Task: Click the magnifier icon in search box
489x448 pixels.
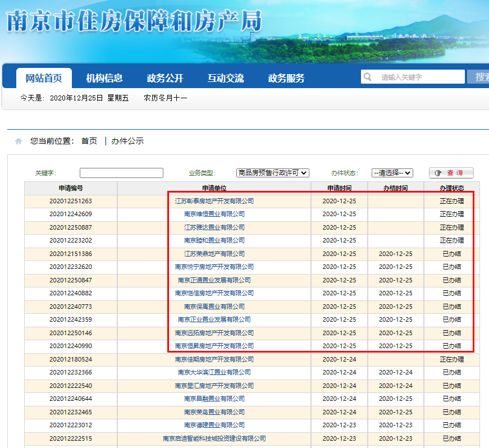Action: pyautogui.click(x=368, y=77)
